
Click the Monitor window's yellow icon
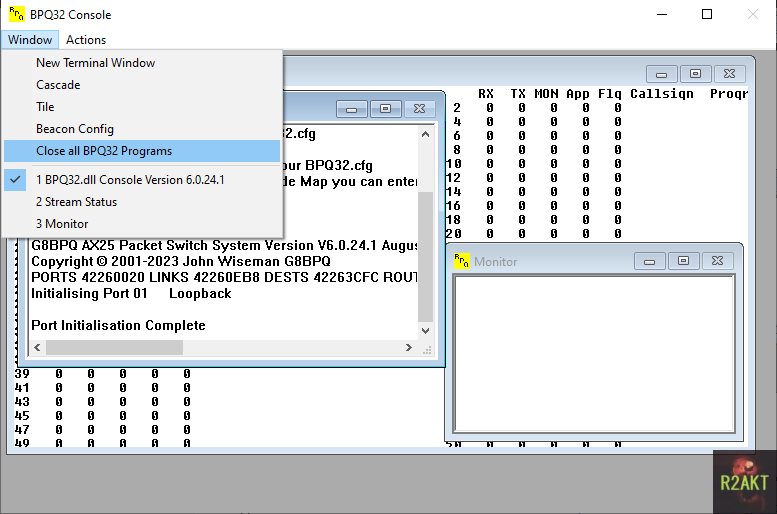(x=461, y=261)
